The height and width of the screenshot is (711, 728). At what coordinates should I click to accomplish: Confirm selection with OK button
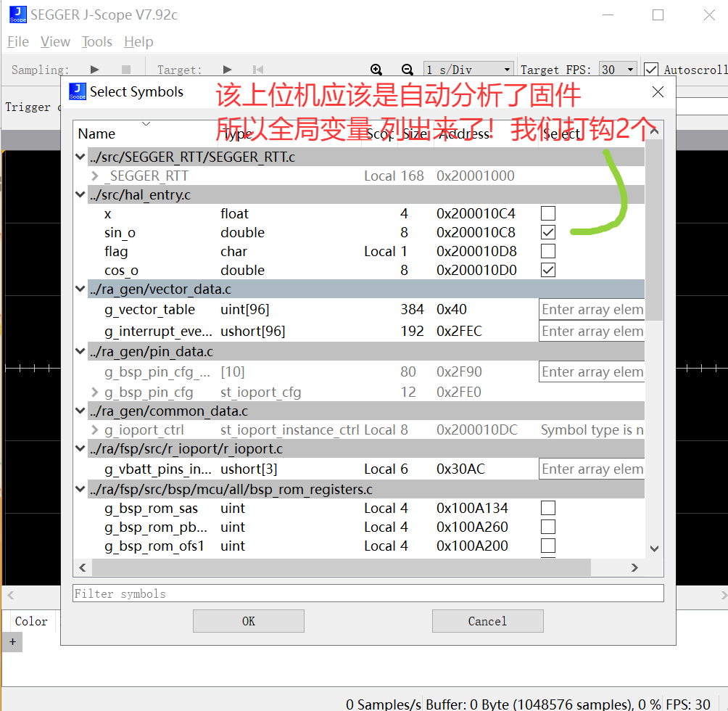249,621
